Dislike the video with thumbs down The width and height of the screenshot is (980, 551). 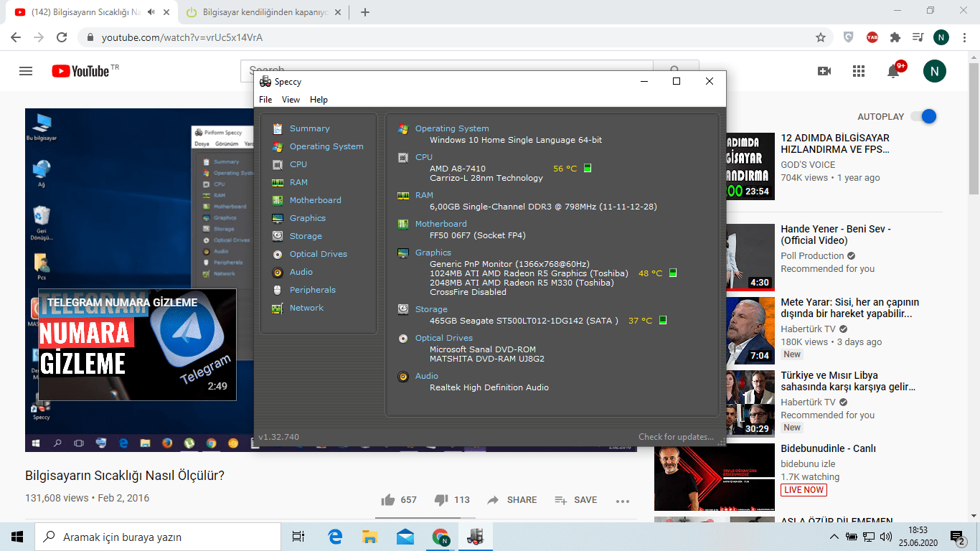pos(441,500)
